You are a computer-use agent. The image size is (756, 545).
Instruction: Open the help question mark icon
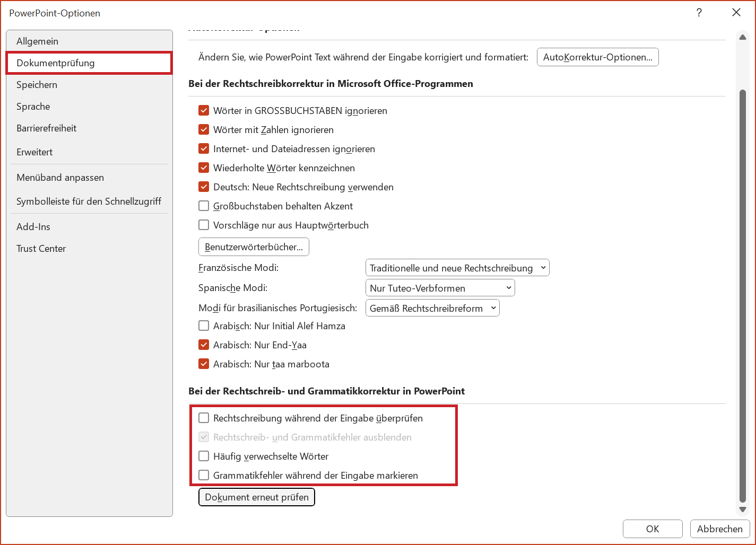[x=699, y=13]
